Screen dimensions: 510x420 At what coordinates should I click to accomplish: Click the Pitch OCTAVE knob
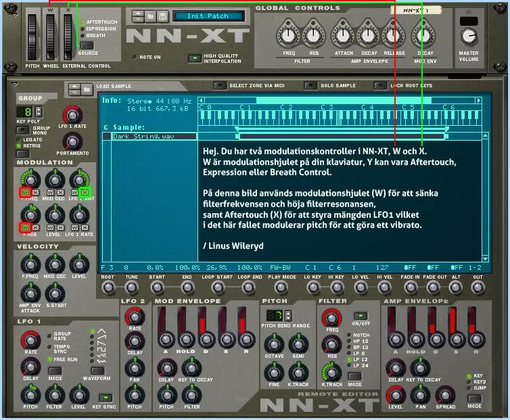coord(274,344)
